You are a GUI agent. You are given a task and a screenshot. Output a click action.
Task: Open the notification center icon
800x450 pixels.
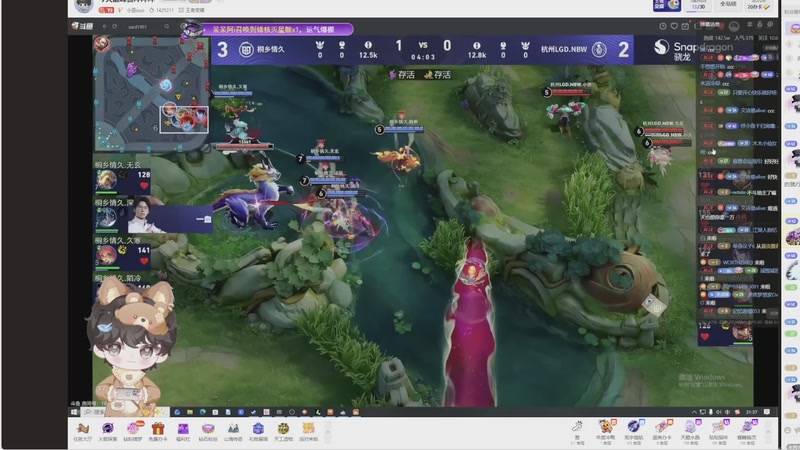tap(766, 412)
